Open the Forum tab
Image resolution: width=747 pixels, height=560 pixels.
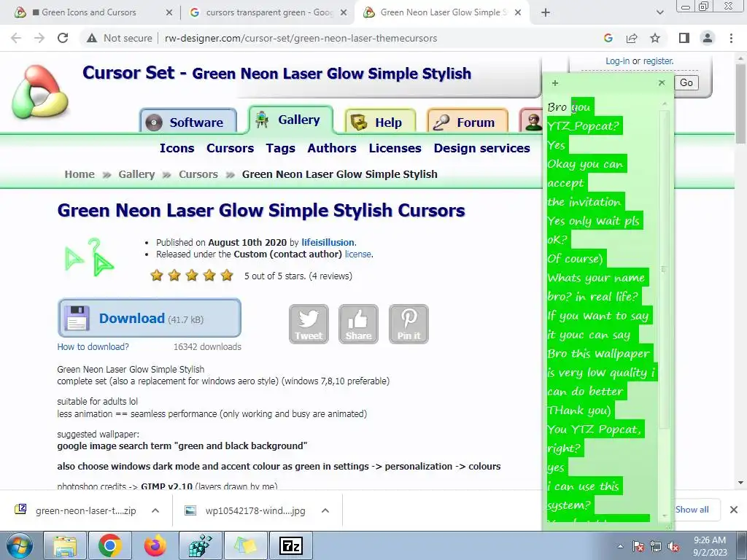468,122
